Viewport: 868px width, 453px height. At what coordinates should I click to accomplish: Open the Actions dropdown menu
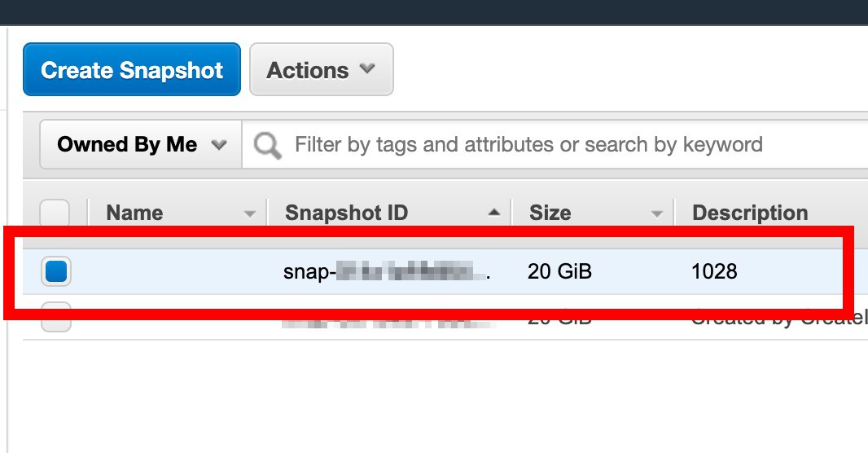coord(322,69)
